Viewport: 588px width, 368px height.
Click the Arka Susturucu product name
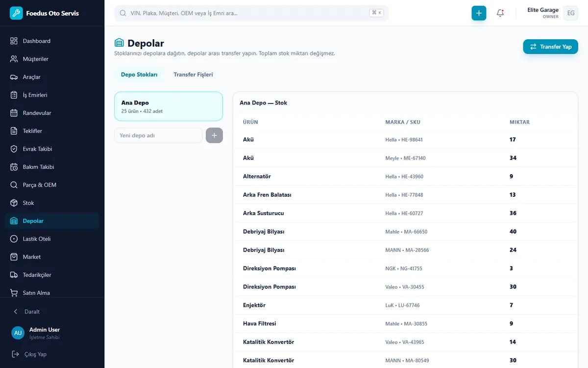(263, 213)
